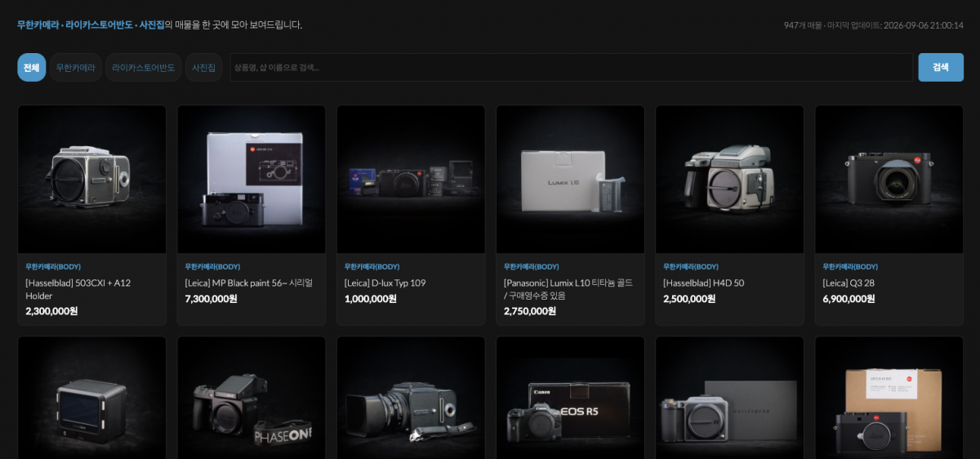This screenshot has width=980, height=459.
Task: Click the "947개 매물 · 마지막 업데이트" status text
Action: click(x=873, y=25)
